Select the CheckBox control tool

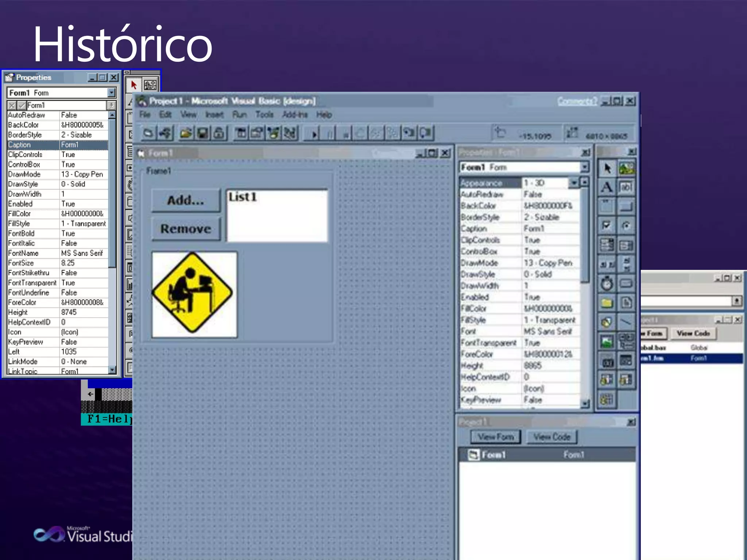tap(607, 226)
